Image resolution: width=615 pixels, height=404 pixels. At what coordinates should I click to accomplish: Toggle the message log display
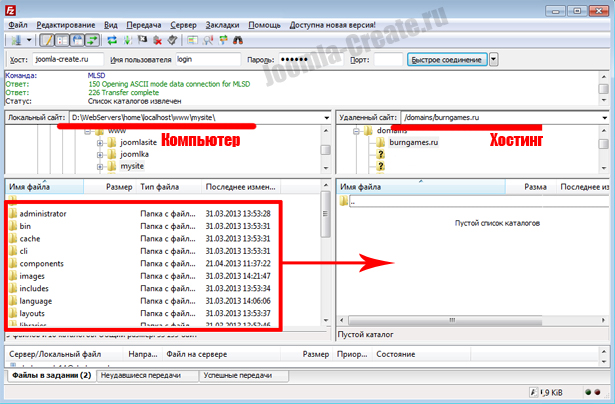[x=45, y=40]
